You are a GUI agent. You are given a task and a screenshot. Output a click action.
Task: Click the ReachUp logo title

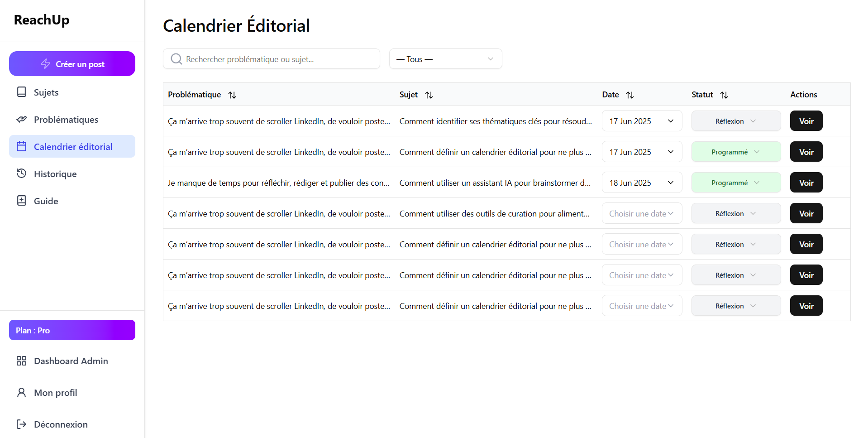pyautogui.click(x=42, y=20)
